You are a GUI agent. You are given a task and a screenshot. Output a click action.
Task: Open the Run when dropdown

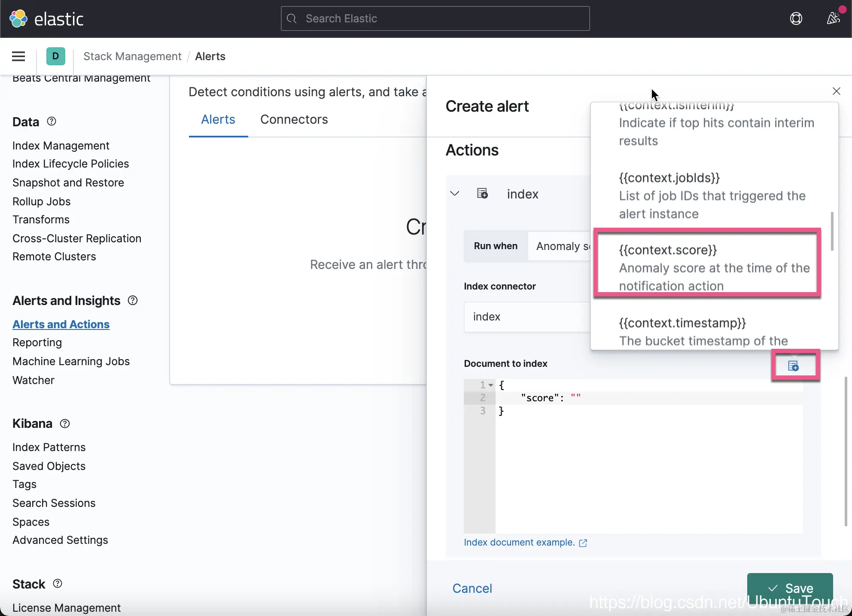[559, 246]
